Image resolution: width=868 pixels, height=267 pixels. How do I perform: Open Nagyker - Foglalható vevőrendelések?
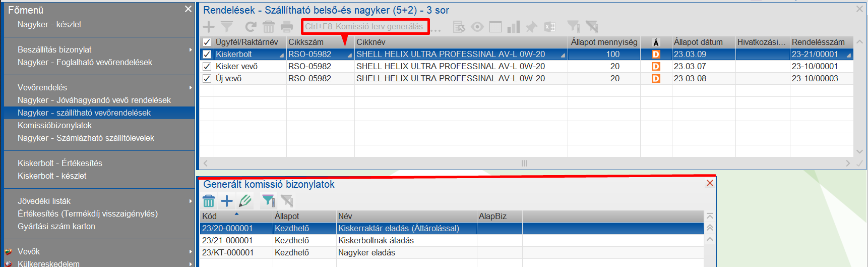tap(85, 62)
